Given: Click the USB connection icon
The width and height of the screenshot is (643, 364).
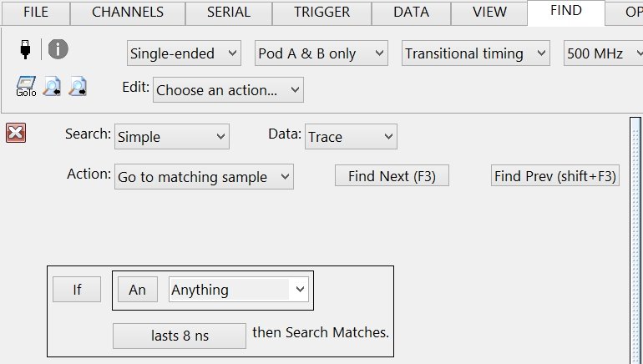Looking at the screenshot, I should coord(26,50).
